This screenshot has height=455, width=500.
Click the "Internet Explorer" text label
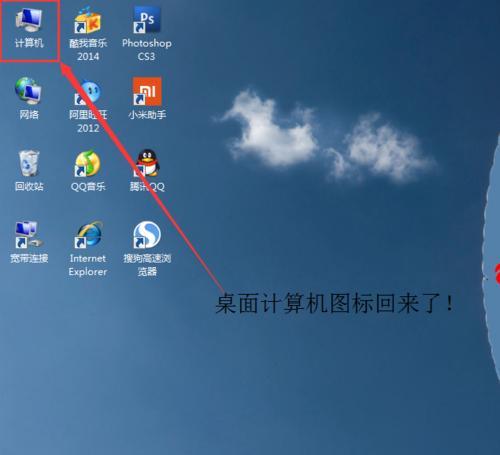[x=88, y=265]
